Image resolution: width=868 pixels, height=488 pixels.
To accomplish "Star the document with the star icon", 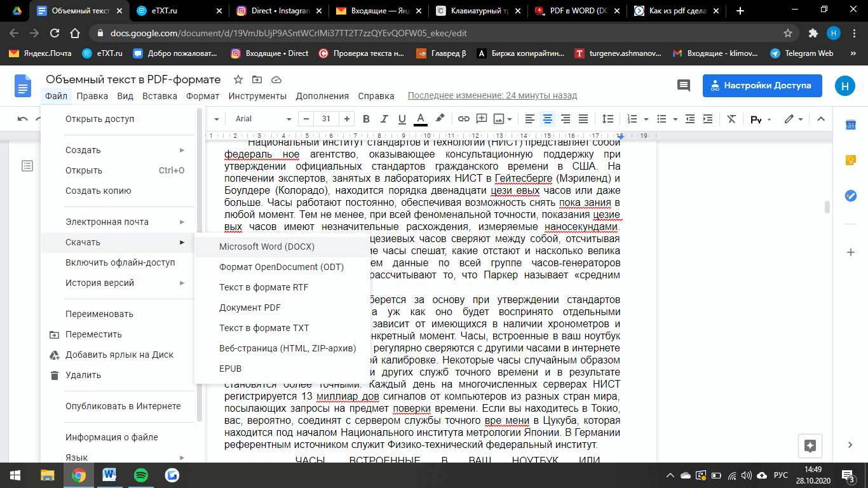I will [x=238, y=79].
